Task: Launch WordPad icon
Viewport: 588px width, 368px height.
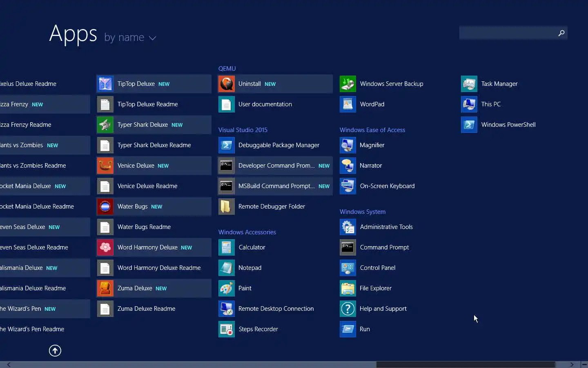Action: [347, 104]
